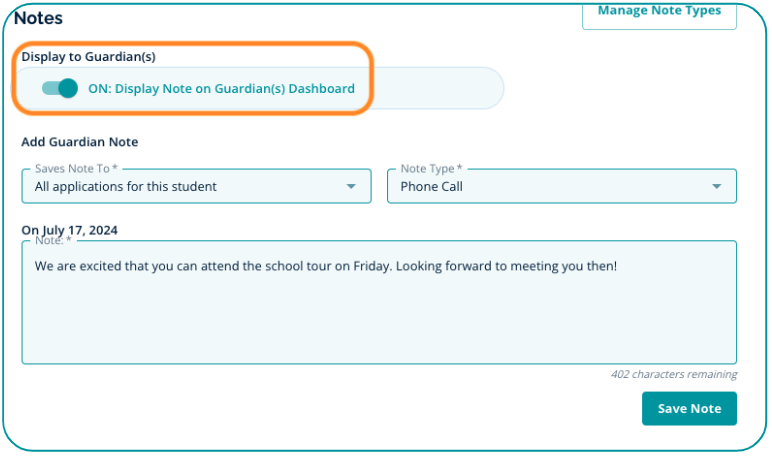Image resolution: width=772 pixels, height=456 pixels.
Task: Open Manage Note Types
Action: coord(659,12)
